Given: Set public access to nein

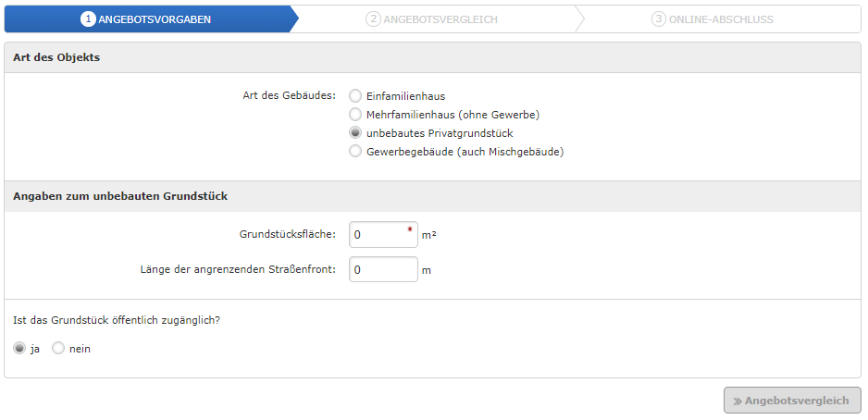Looking at the screenshot, I should (x=58, y=349).
